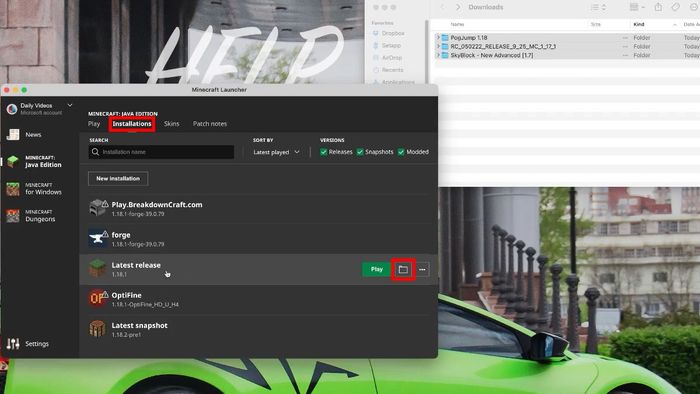Select Minecraft for Windows in sidebar
This screenshot has width=700, height=394.
coord(34,189)
